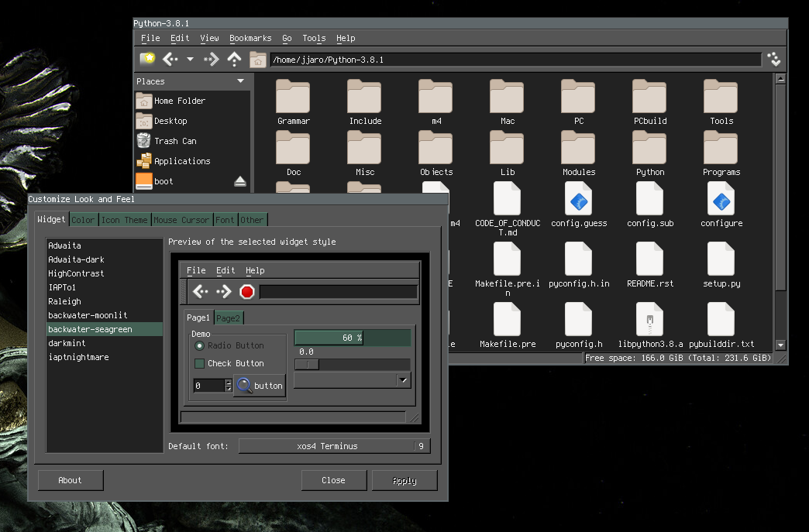Go forward using file manager forward arrow
The height and width of the screenshot is (532, 809).
(211, 60)
